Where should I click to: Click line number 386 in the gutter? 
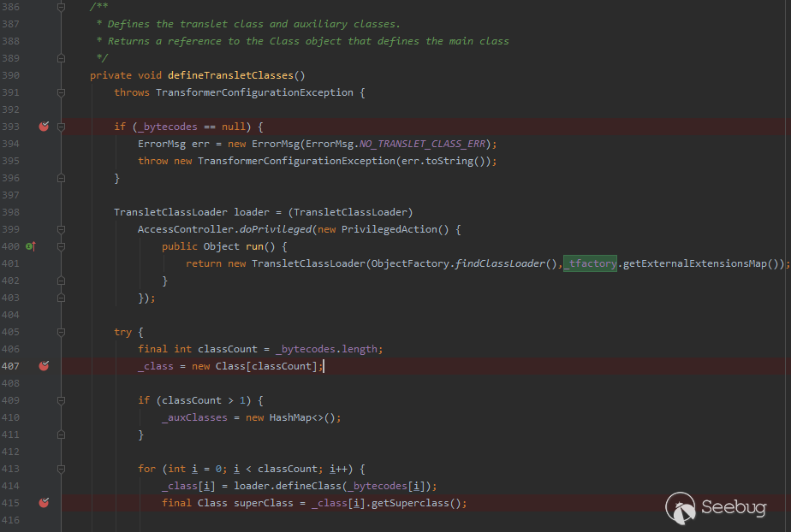pos(10,6)
